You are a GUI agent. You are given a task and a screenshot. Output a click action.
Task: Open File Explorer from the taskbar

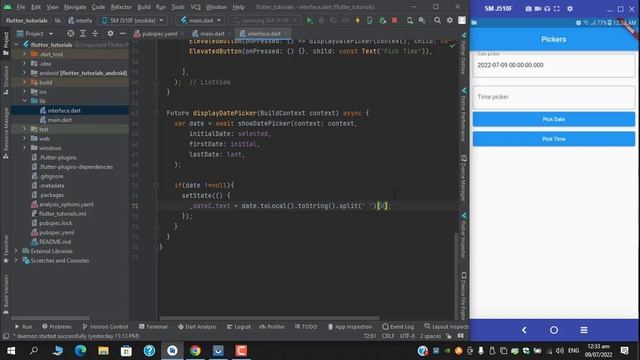tap(103, 351)
